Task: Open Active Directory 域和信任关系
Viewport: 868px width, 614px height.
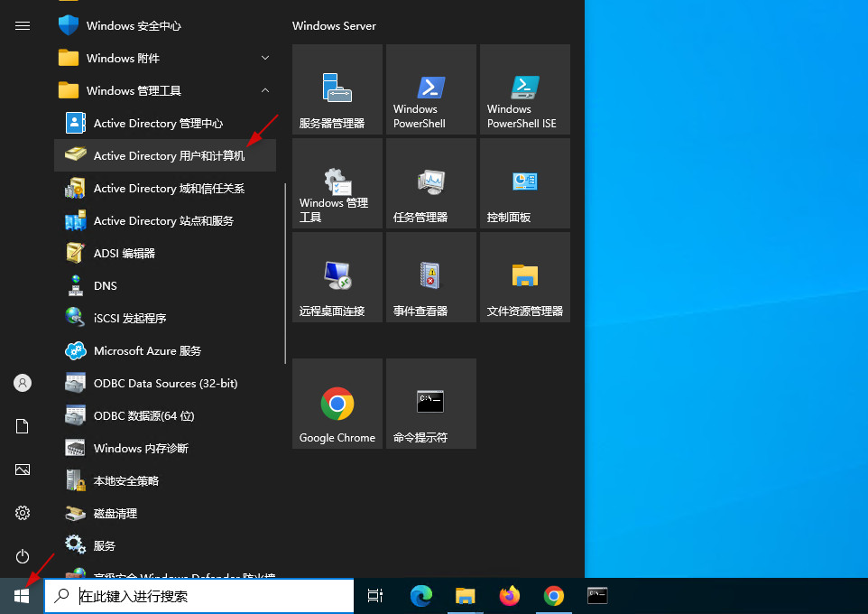Action: point(165,189)
